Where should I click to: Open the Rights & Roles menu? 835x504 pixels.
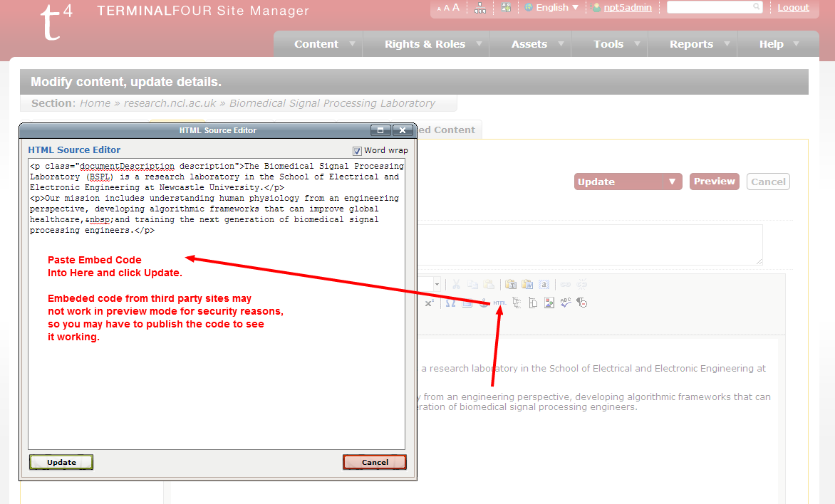(425, 44)
